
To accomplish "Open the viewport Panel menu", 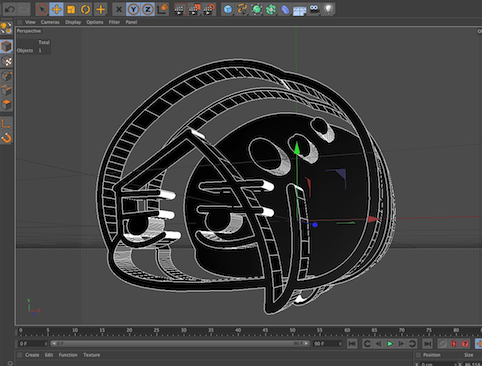I will [x=131, y=22].
